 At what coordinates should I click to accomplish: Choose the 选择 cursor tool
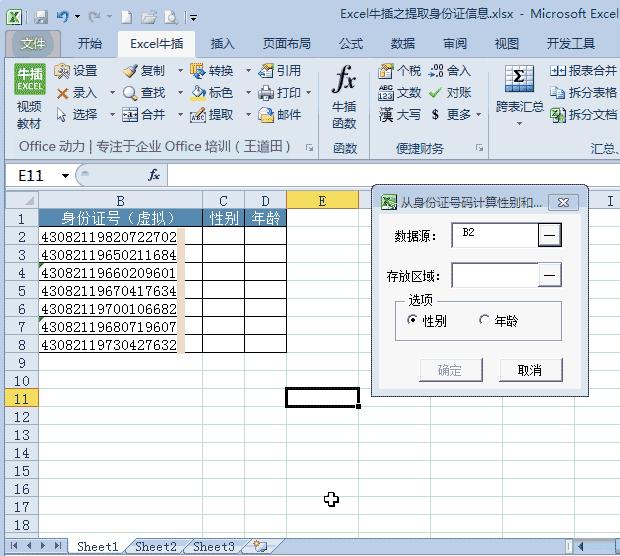(76, 115)
